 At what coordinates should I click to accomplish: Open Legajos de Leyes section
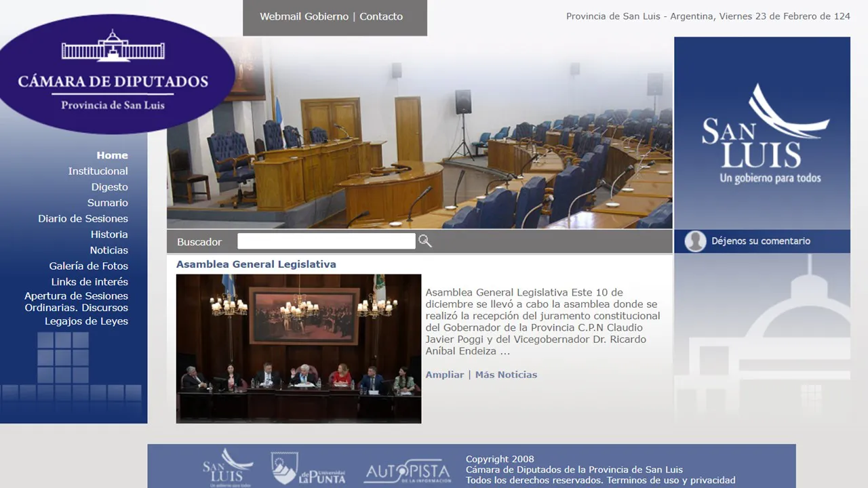(x=86, y=321)
